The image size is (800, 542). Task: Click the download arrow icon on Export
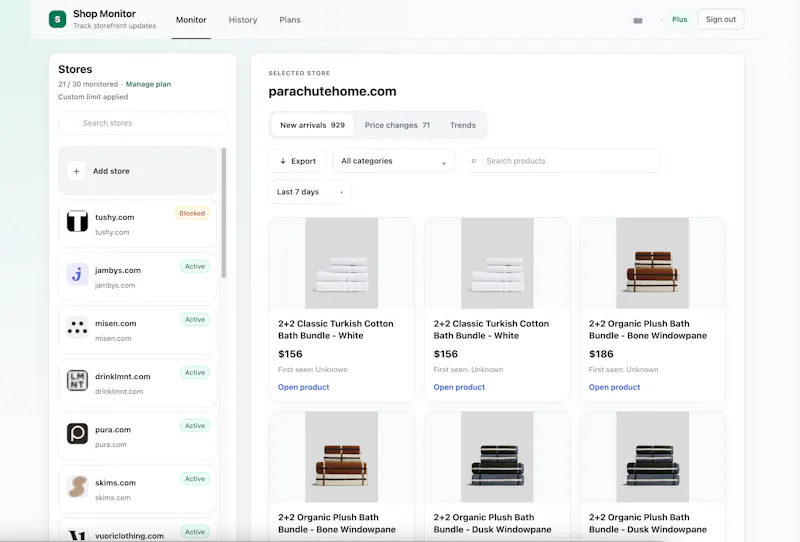tap(283, 161)
